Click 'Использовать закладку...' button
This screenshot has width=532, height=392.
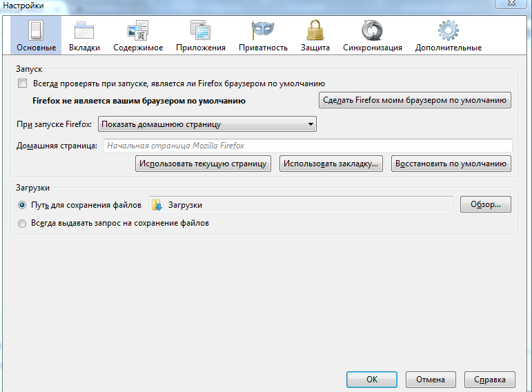[x=332, y=164]
